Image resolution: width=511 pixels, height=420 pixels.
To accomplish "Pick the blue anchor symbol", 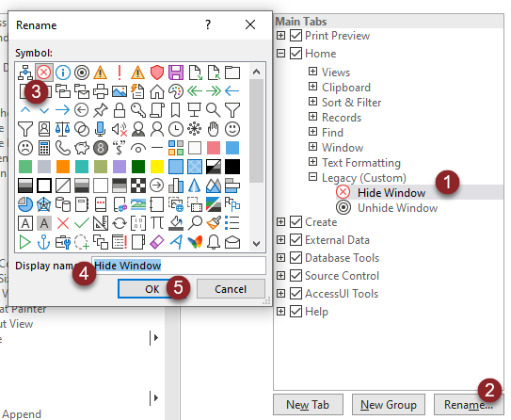I will point(43,242).
